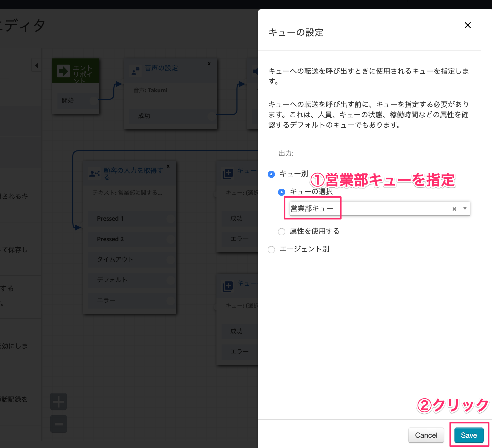Choose the 属性を使用する radio option
The image size is (496, 448).
pyautogui.click(x=281, y=231)
